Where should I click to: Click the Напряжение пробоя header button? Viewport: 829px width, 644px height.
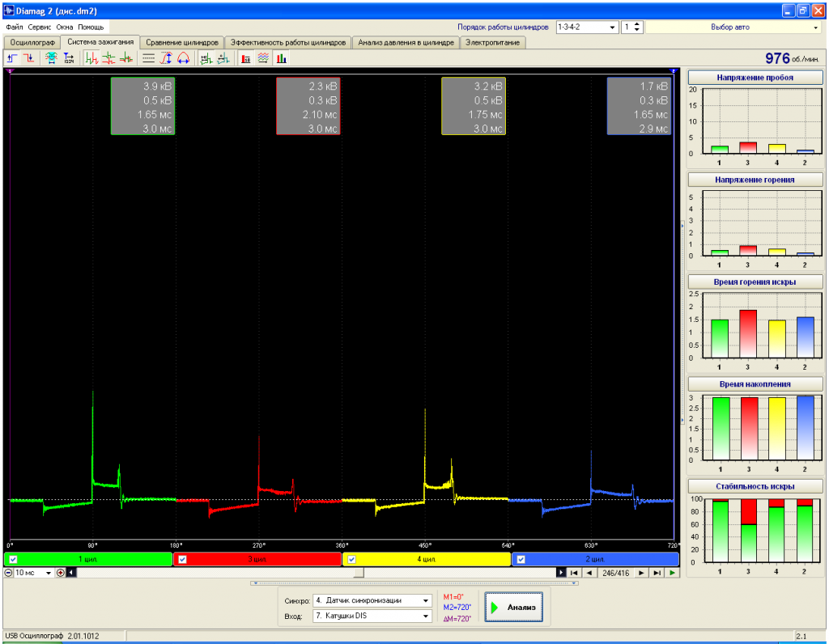(x=755, y=78)
